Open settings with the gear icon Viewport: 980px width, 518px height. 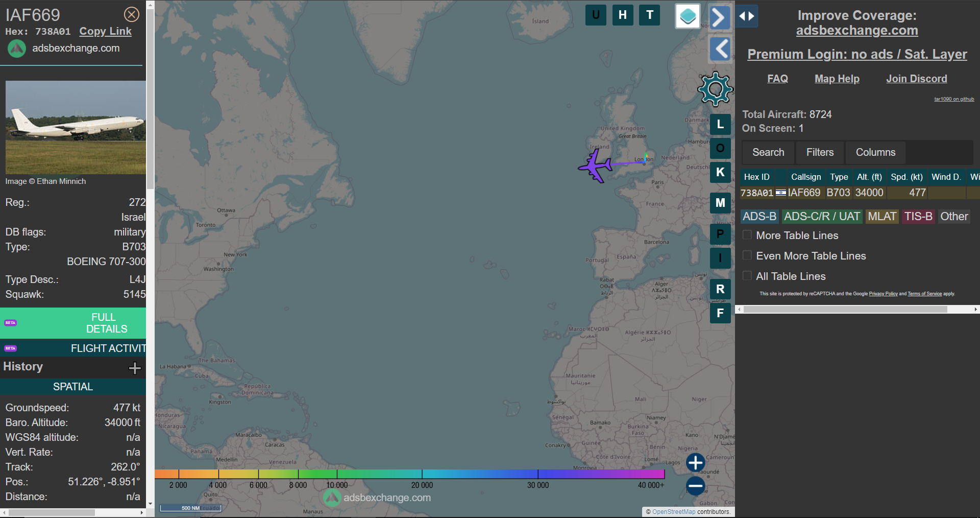coord(716,89)
